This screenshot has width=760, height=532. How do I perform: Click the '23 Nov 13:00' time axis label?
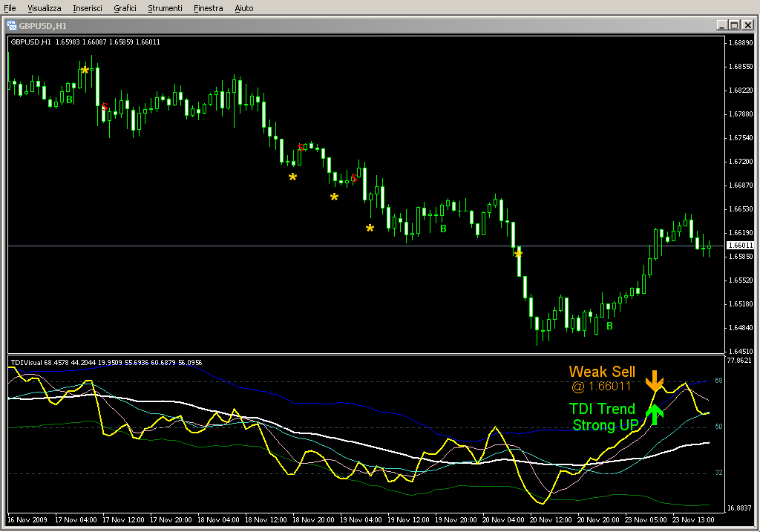[693, 520]
